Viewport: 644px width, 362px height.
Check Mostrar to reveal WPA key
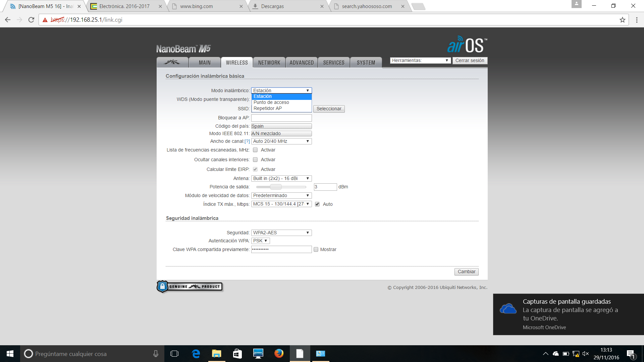316,249
